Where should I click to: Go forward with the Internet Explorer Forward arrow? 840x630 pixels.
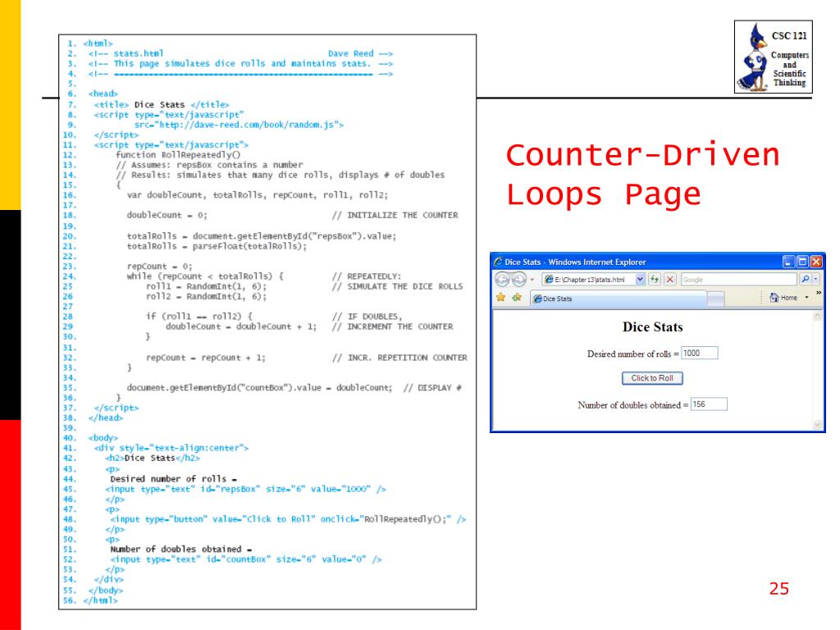518,279
